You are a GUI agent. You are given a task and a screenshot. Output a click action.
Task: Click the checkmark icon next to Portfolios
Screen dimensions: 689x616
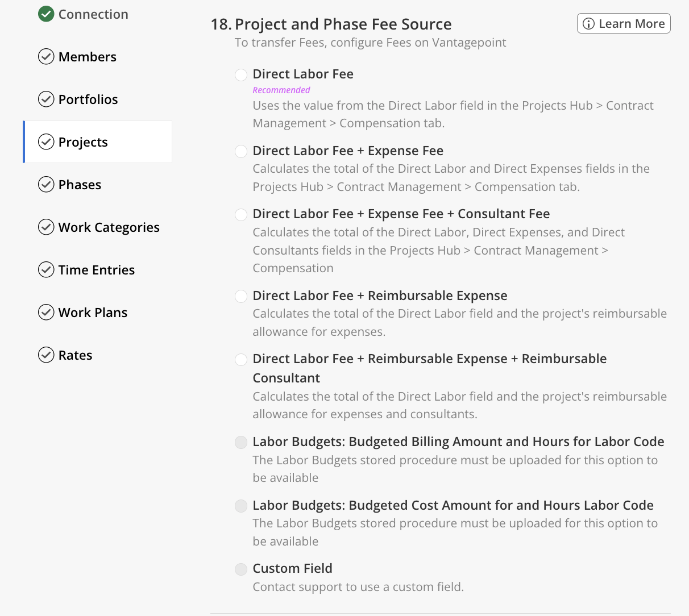click(46, 99)
